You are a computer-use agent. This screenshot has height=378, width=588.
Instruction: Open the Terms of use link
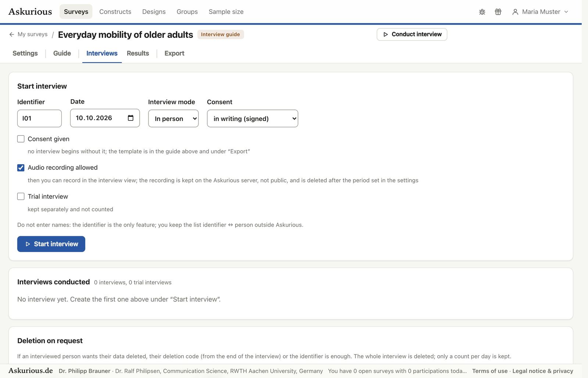coord(490,371)
